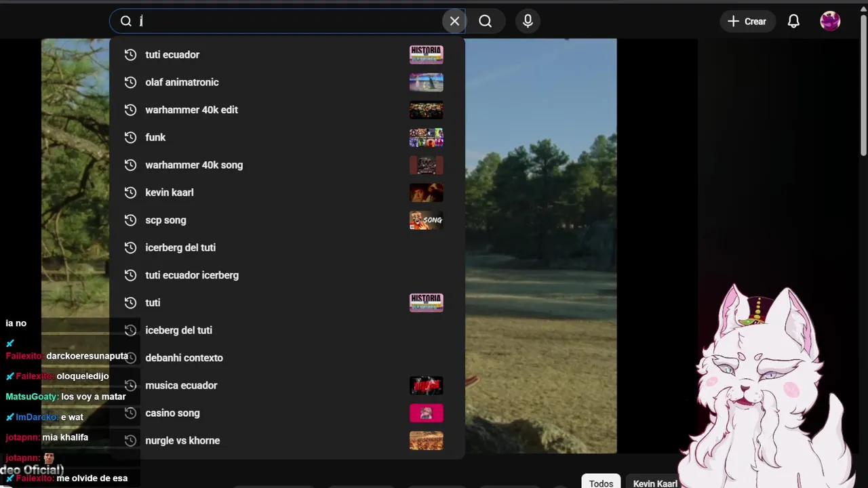Pick 'casino song' suggestion
Screen dimensions: 868x488
click(172, 413)
